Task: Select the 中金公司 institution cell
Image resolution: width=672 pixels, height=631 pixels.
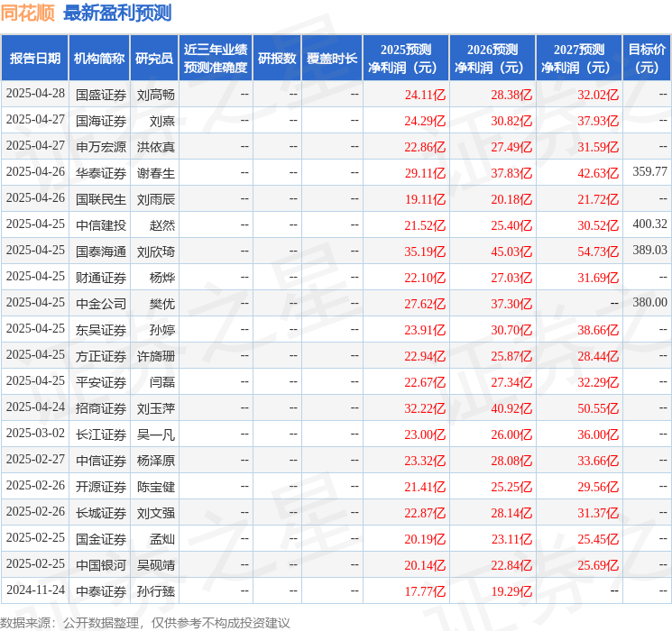Action: click(x=101, y=304)
